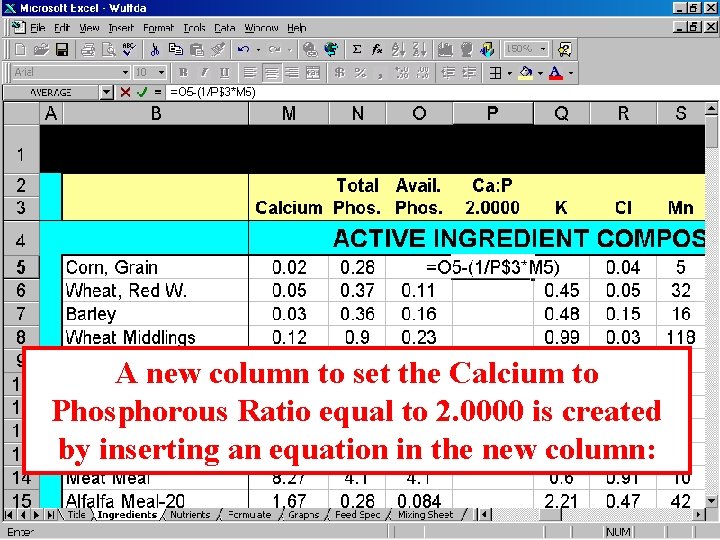Sort ascending A to Z
This screenshot has height=540, width=720.
[x=398, y=49]
